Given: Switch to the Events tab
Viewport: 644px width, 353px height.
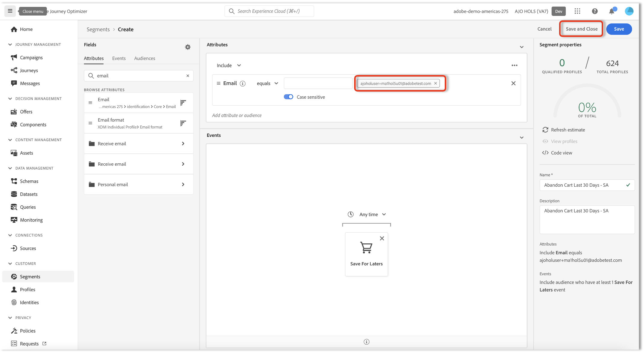Looking at the screenshot, I should tap(119, 58).
